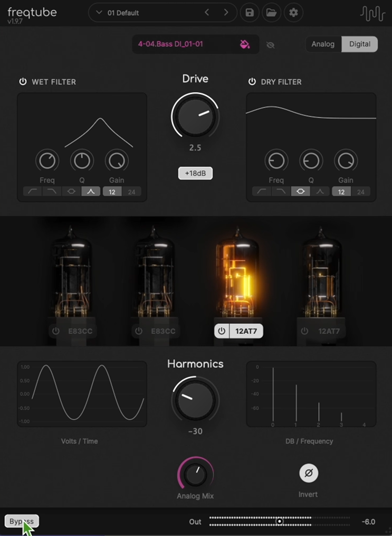Screen dimensions: 392x536
Task: Select Dry Filter bell shape icon
Action: [x=301, y=192]
